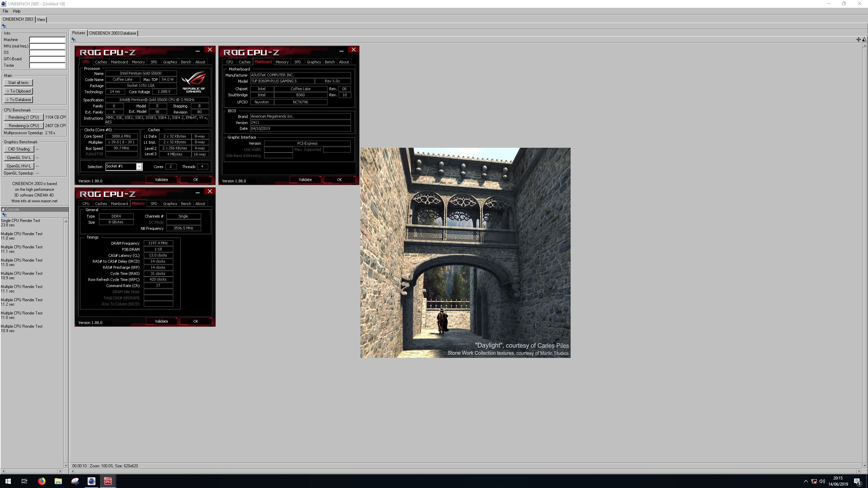This screenshot has width=868, height=488.
Task: Switch to Cinebench via its taskbar icon
Action: tap(92, 481)
